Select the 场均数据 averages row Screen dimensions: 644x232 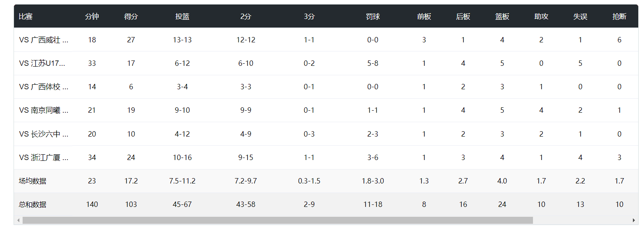32,181
